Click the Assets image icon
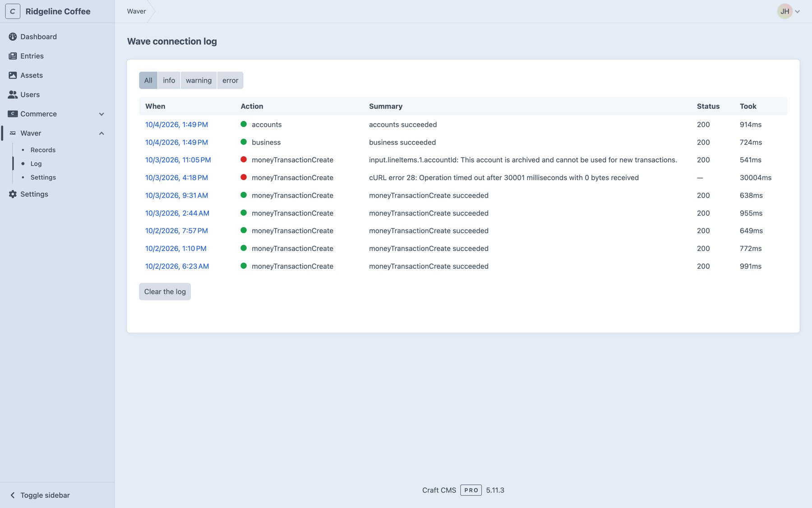The height and width of the screenshot is (508, 812). coord(13,75)
